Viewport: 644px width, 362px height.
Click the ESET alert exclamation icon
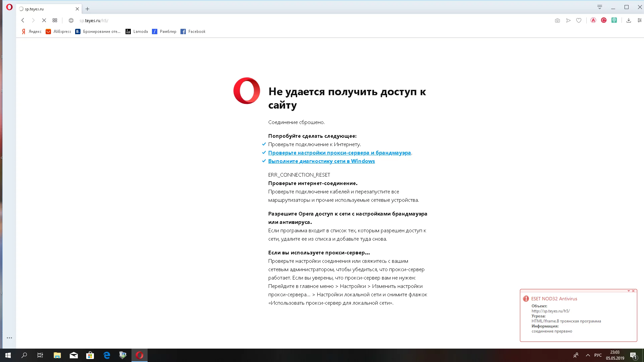[526, 299]
